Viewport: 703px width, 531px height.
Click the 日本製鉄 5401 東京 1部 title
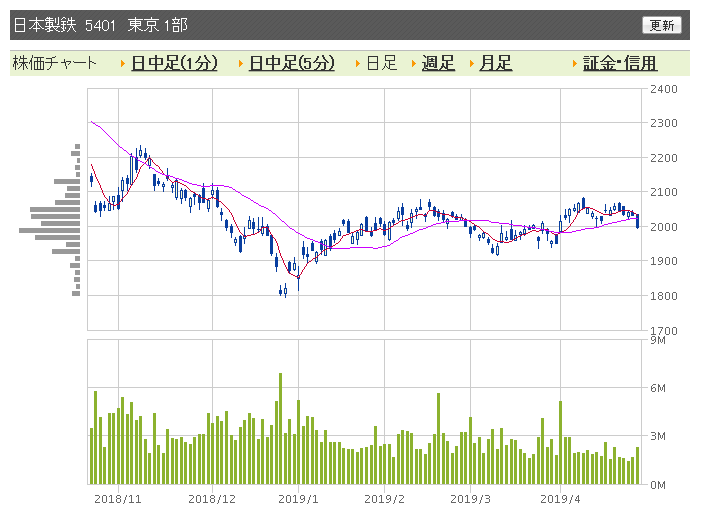pos(101,25)
